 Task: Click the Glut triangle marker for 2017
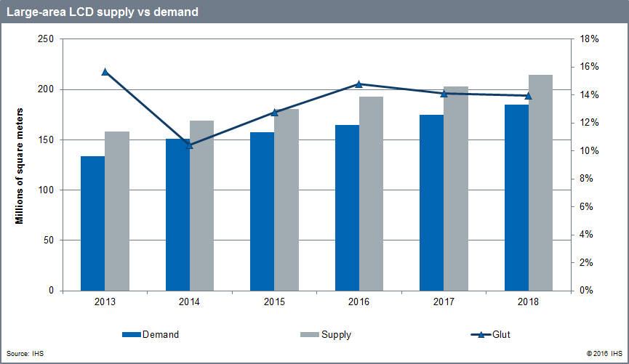click(x=444, y=94)
